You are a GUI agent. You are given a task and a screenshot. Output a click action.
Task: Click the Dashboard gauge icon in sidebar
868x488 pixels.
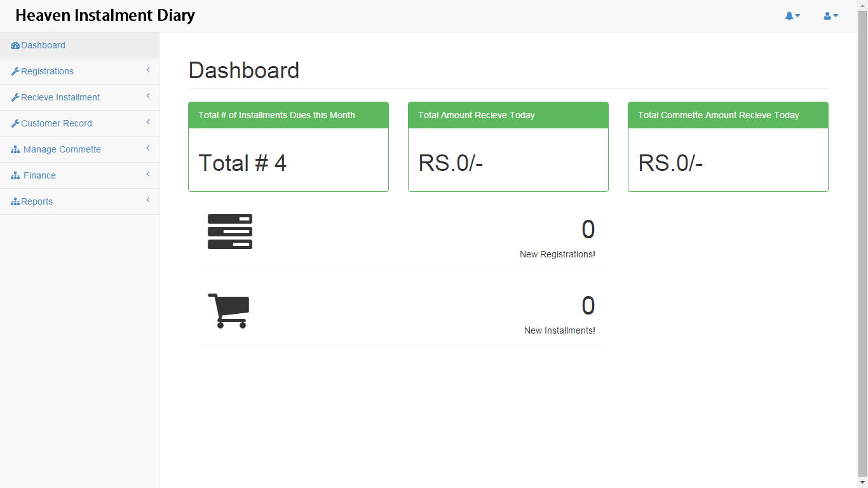point(15,46)
